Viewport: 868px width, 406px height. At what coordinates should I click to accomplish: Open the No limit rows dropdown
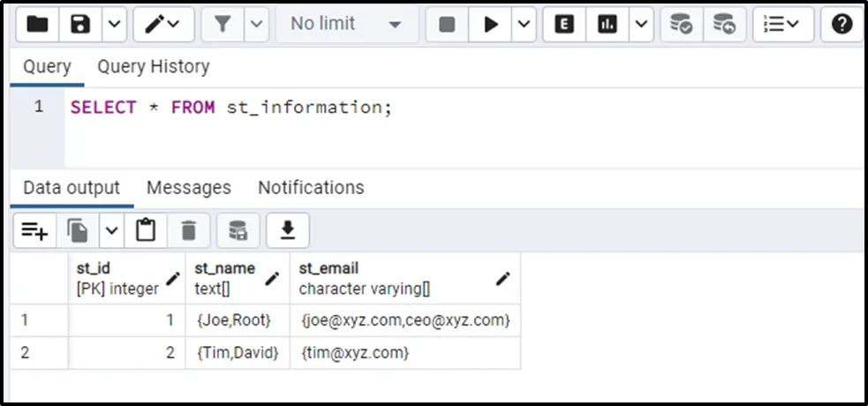[345, 25]
